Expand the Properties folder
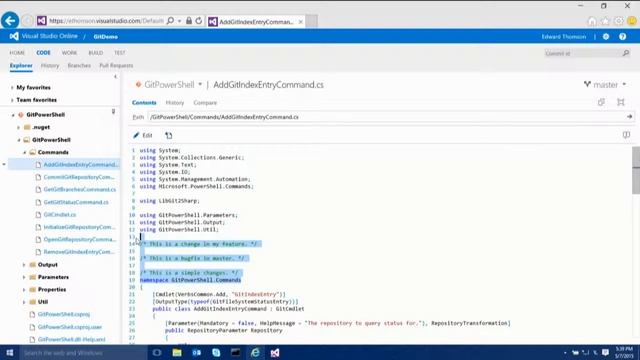Viewport: 640px width, 360px height. pos(24,290)
